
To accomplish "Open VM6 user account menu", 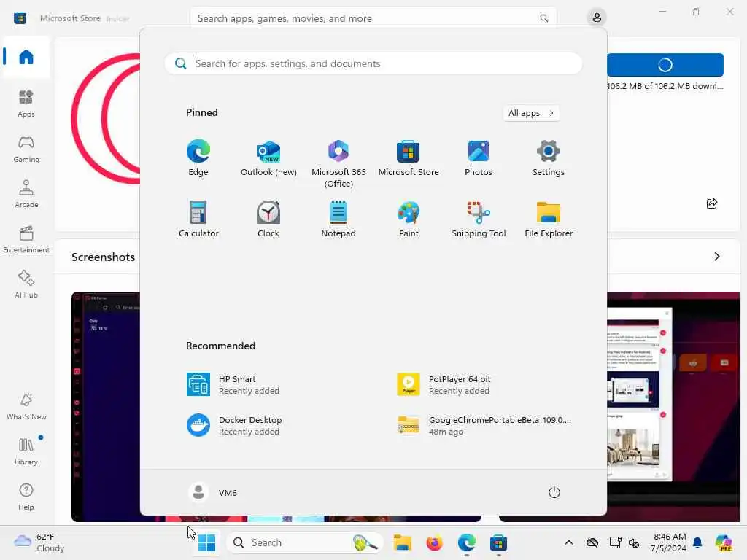I will [x=213, y=492].
